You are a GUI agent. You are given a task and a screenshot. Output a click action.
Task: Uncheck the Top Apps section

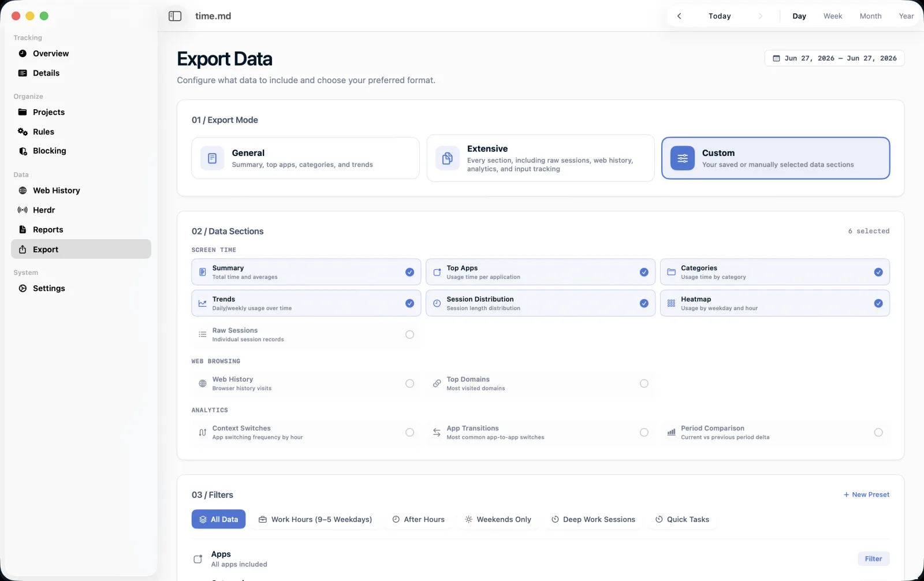tap(644, 272)
